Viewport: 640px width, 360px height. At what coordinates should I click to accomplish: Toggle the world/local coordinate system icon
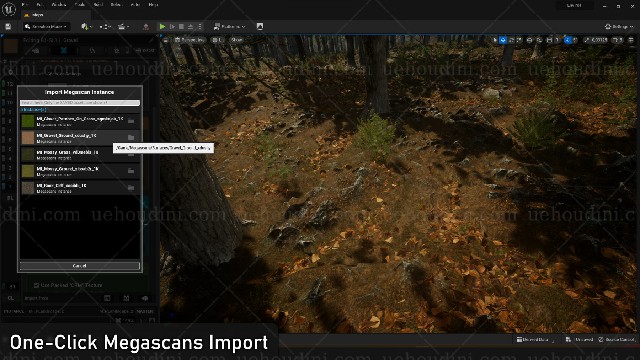coord(529,40)
